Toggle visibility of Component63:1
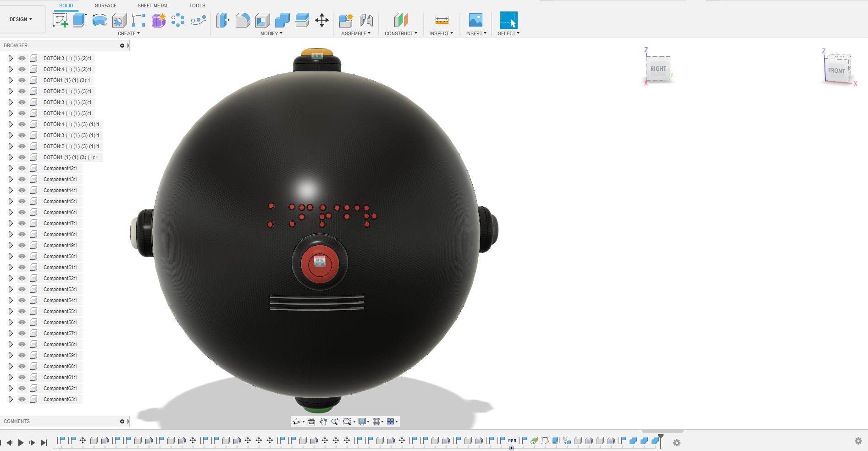Image resolution: width=868 pixels, height=451 pixels. [22, 399]
